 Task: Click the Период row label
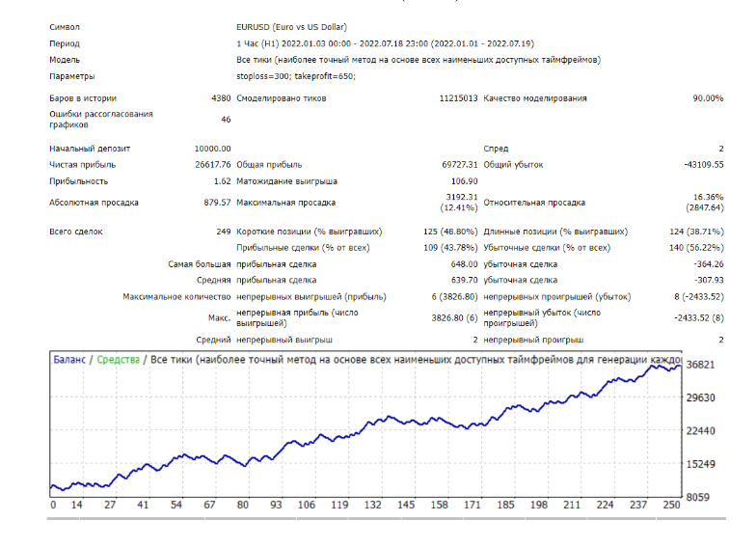(65, 43)
